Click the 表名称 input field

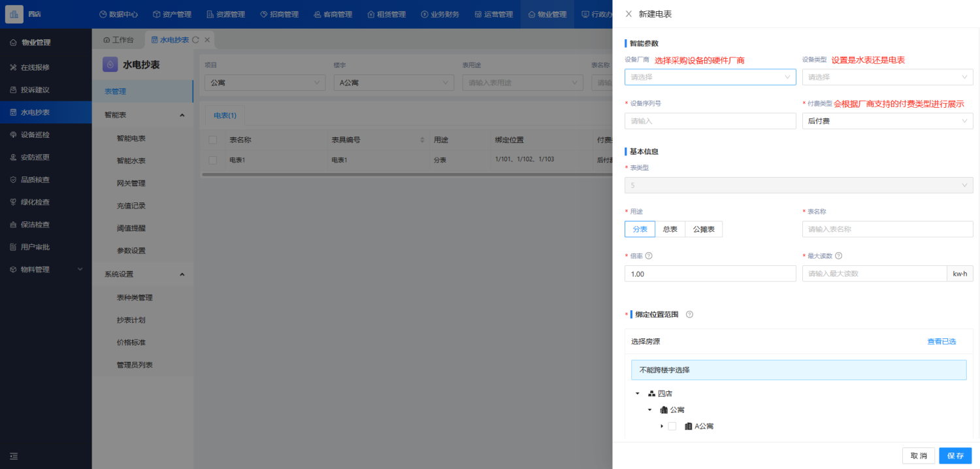888,229
